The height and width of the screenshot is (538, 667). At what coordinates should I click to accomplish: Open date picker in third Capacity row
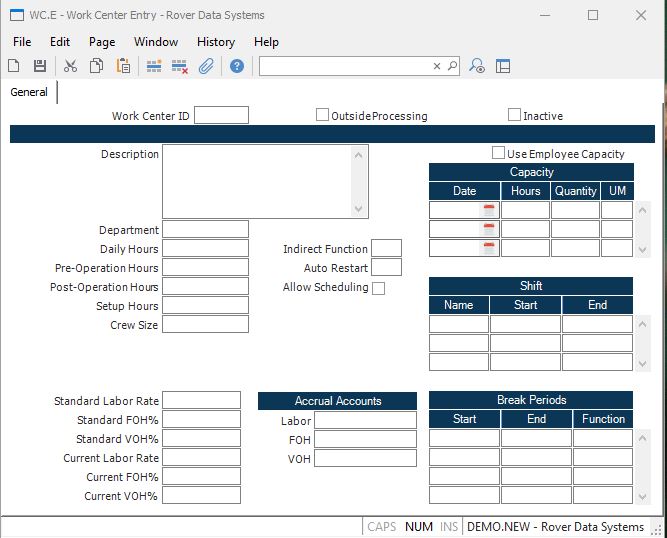[489, 248]
